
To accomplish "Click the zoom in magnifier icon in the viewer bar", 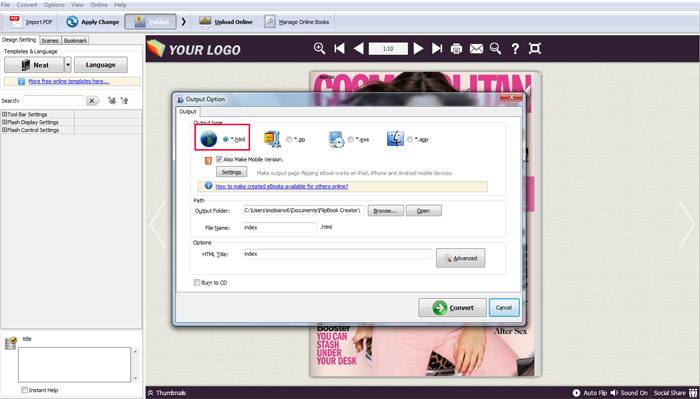I will [319, 48].
